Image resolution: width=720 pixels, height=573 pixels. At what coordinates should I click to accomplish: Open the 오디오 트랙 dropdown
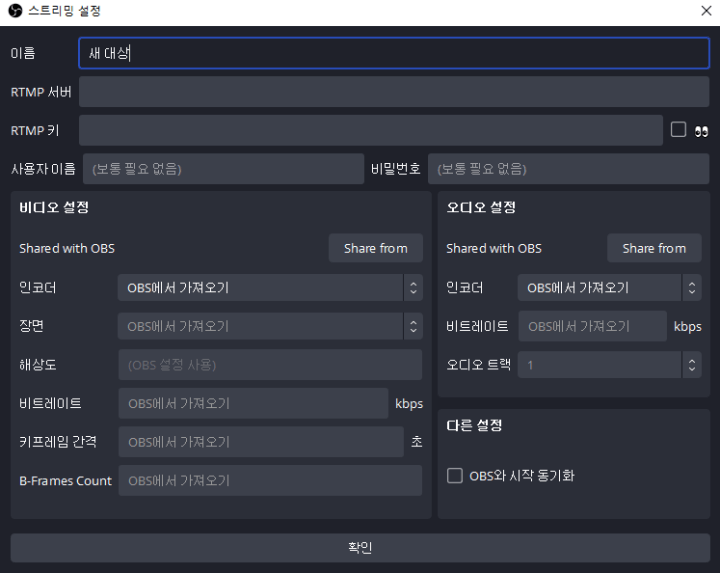pyautogui.click(x=609, y=365)
